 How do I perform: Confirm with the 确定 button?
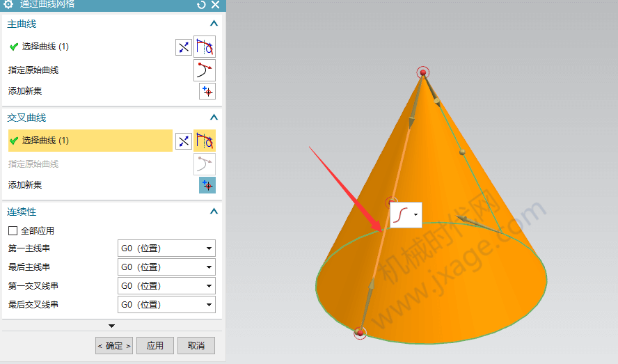(x=114, y=346)
